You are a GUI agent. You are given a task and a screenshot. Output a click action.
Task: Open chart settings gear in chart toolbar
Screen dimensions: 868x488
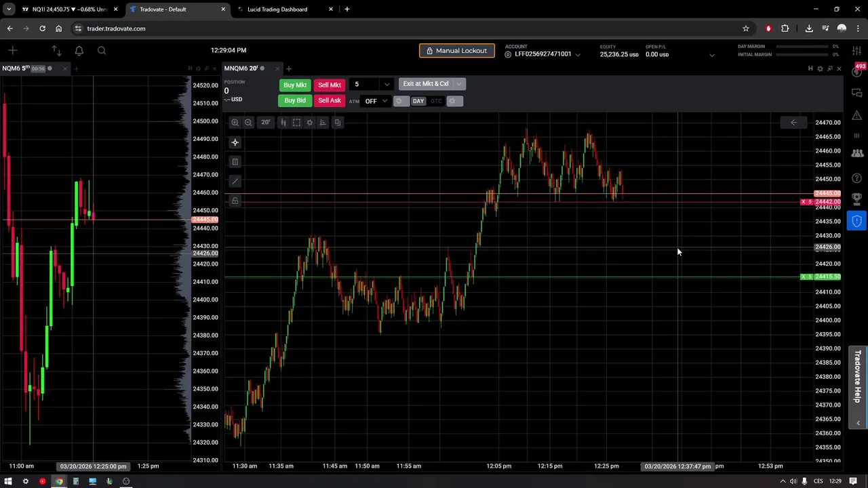[310, 123]
